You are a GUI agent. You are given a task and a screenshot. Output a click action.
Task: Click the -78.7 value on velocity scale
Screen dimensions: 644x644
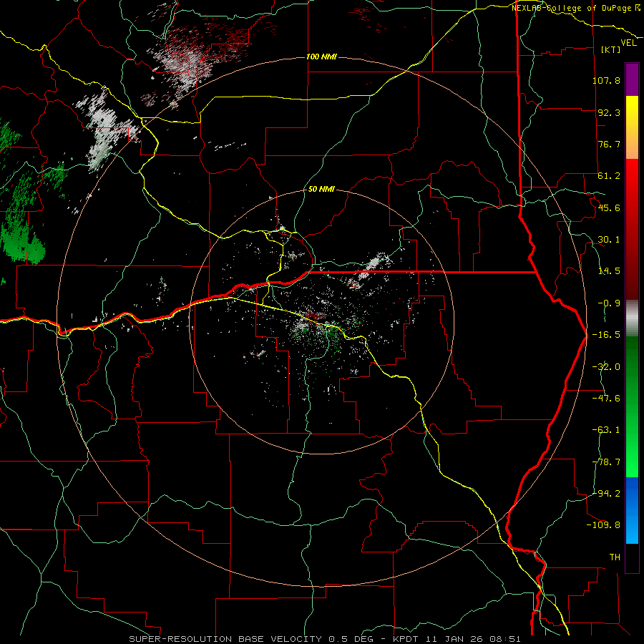coord(606,462)
